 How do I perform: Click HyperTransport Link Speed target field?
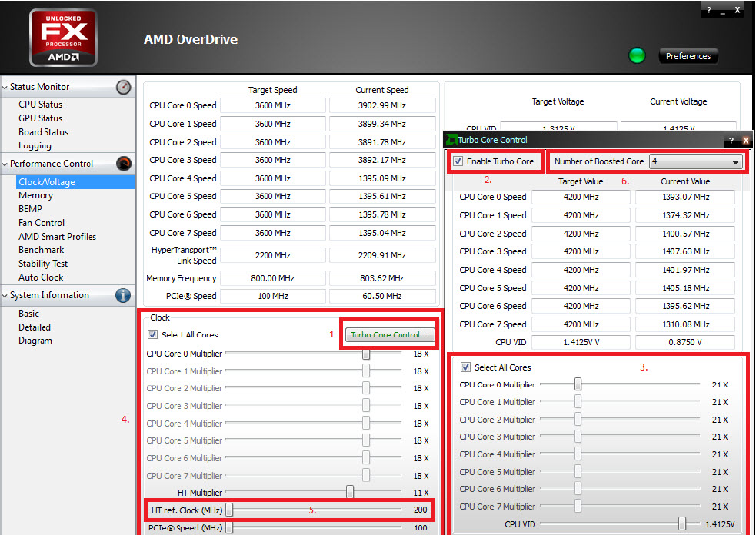pos(273,255)
